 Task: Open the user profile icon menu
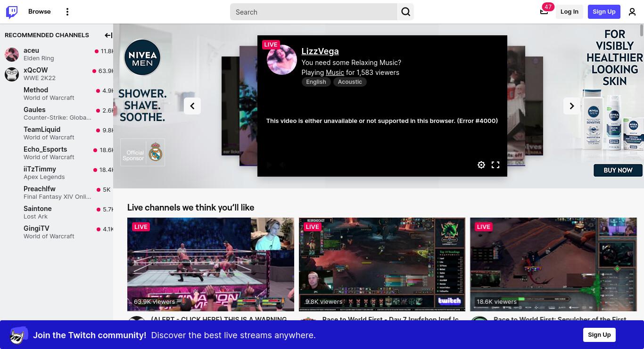(632, 12)
